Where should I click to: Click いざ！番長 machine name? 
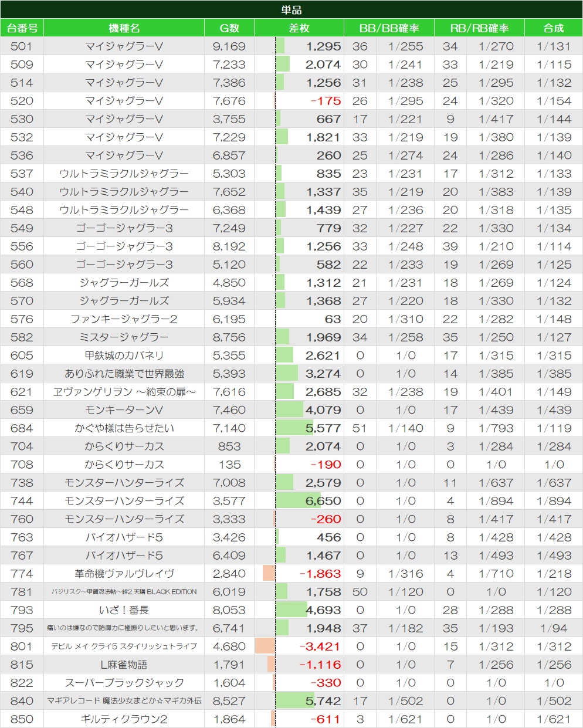point(124,610)
